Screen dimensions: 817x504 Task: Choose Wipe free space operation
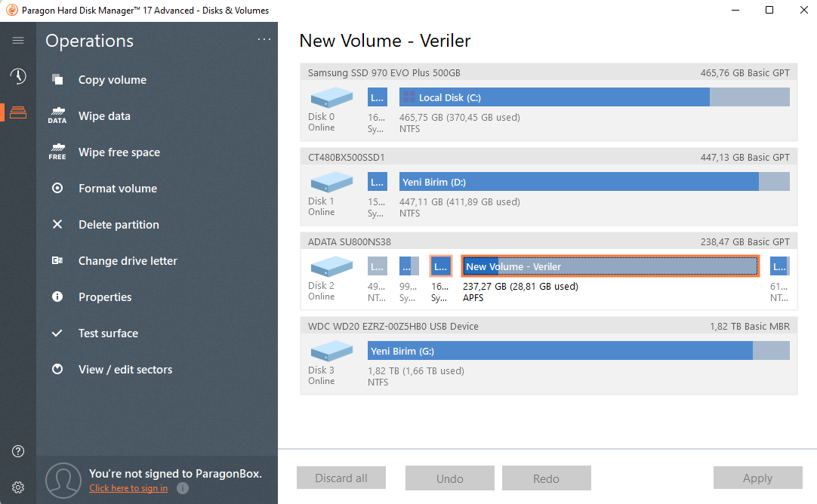[x=119, y=152]
